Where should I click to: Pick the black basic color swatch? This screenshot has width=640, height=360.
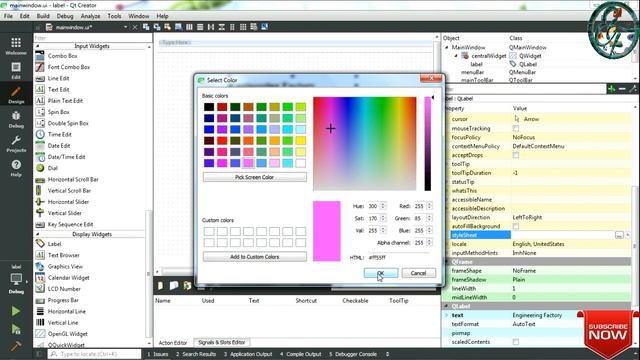[209, 107]
